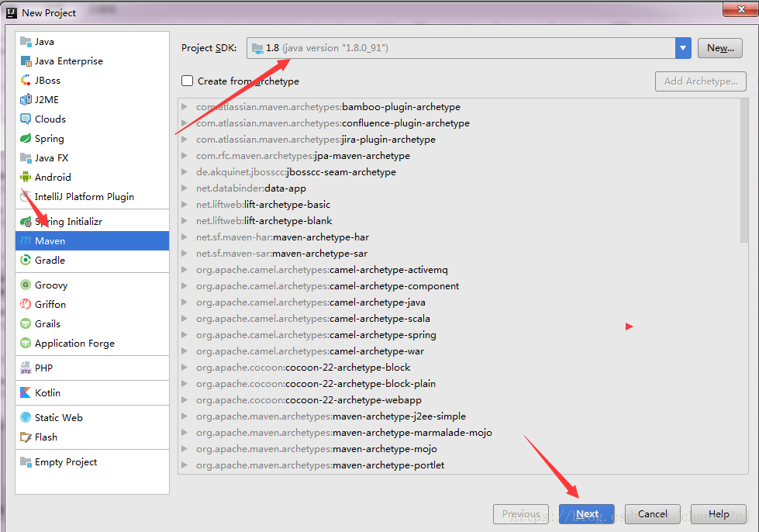Select Maven project type label
Screen dimensions: 759x532
click(x=50, y=241)
